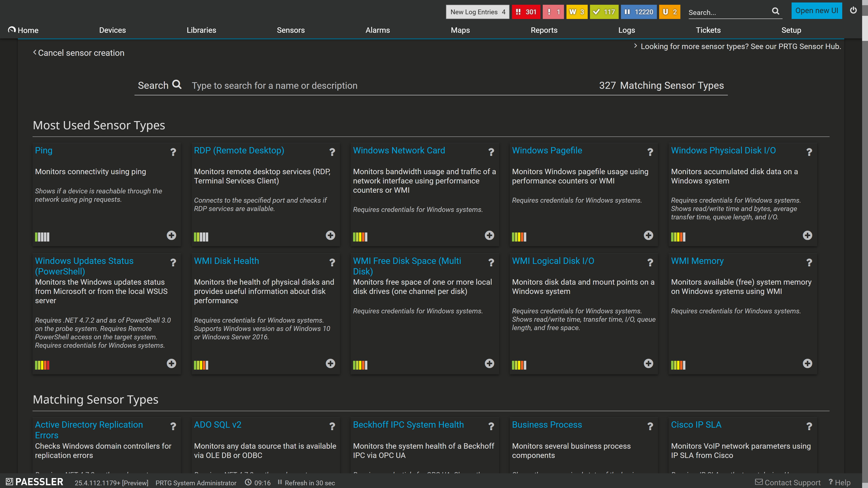
Task: Show the 3 warning sensors
Action: tap(577, 12)
